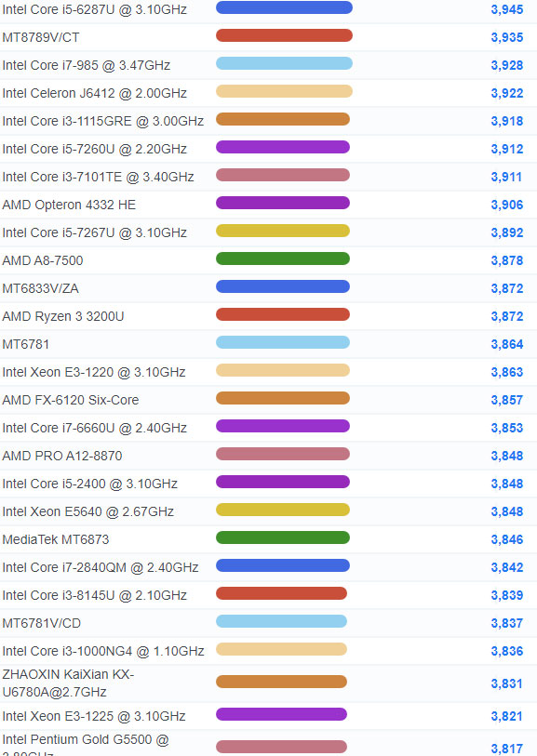This screenshot has width=537, height=756.
Task: Click the 3,922 score value
Action: pyautogui.click(x=507, y=94)
